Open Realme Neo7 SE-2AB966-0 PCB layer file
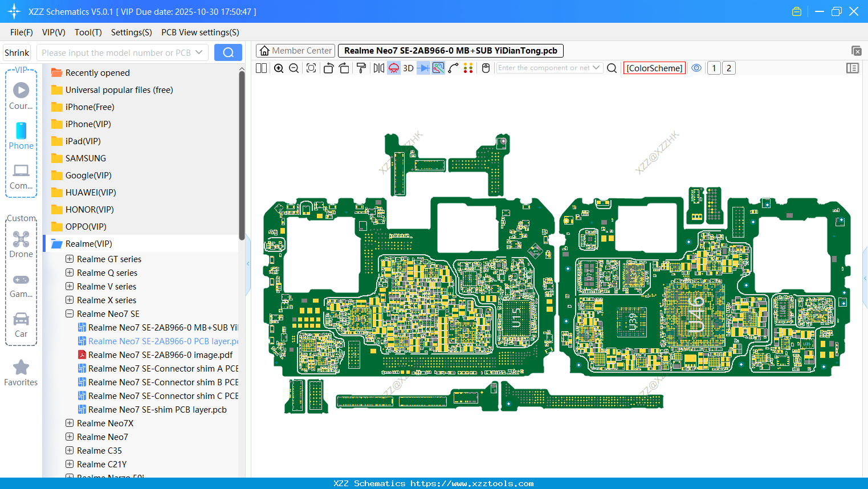The height and width of the screenshot is (489, 868). pyautogui.click(x=158, y=341)
